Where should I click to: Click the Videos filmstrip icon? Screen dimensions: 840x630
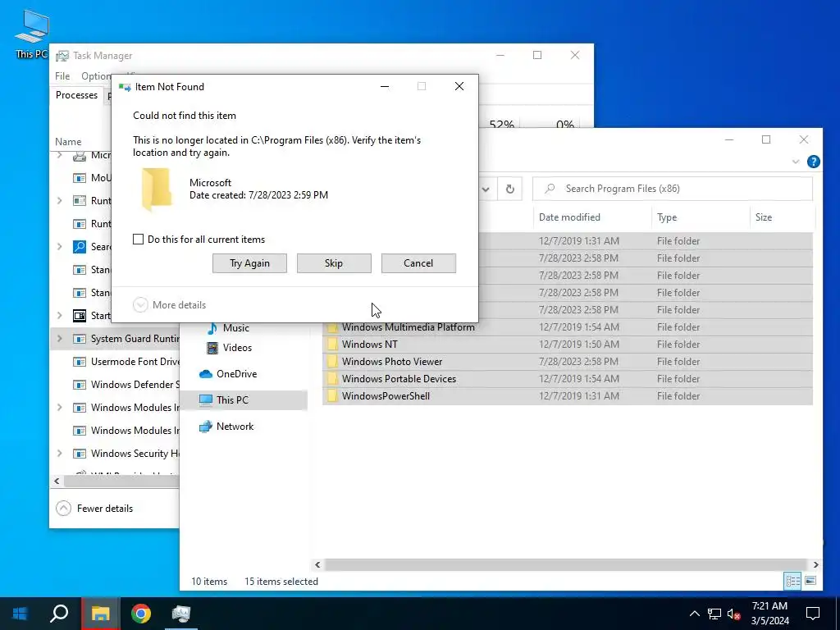[x=212, y=348]
